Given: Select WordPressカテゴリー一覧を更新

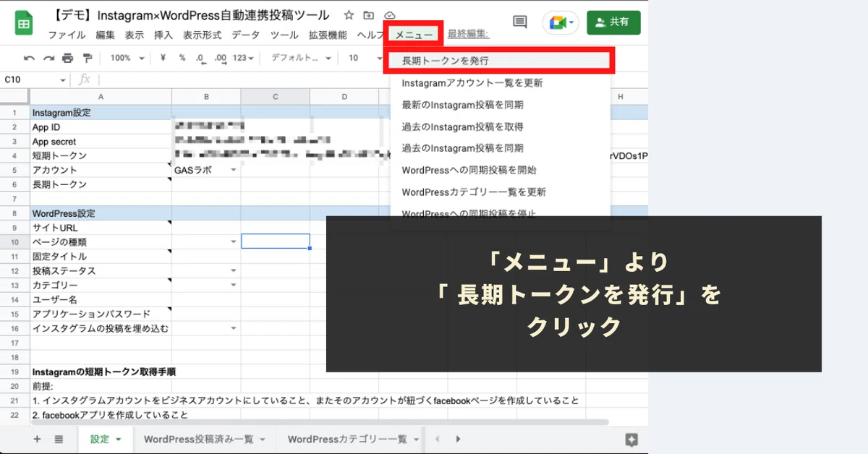Looking at the screenshot, I should point(499,192).
